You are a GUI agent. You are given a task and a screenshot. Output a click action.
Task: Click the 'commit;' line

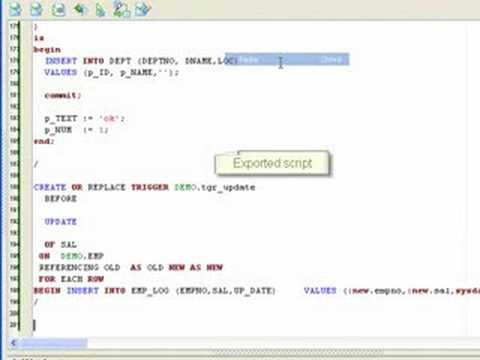[x=63, y=95]
